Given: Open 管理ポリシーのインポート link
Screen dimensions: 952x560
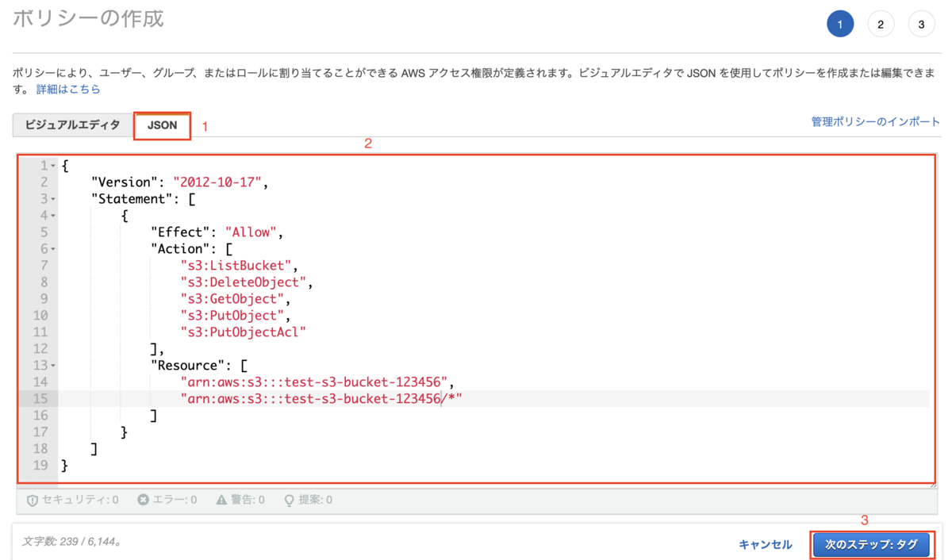Looking at the screenshot, I should pos(875,122).
